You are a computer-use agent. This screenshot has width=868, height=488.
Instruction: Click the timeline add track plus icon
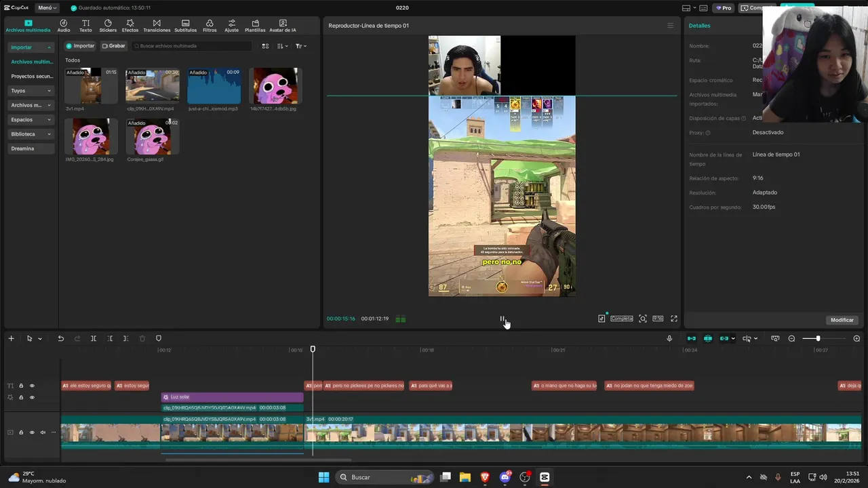pos(11,338)
